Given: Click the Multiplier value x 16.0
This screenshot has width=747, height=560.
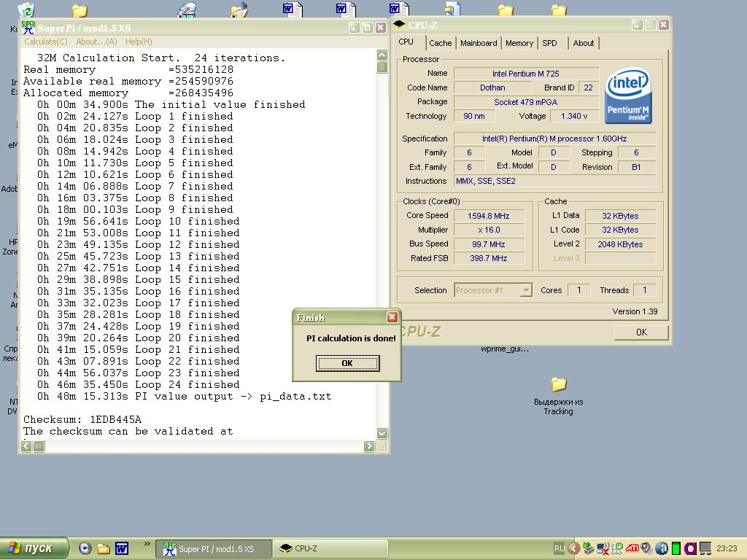Looking at the screenshot, I should pos(489,230).
